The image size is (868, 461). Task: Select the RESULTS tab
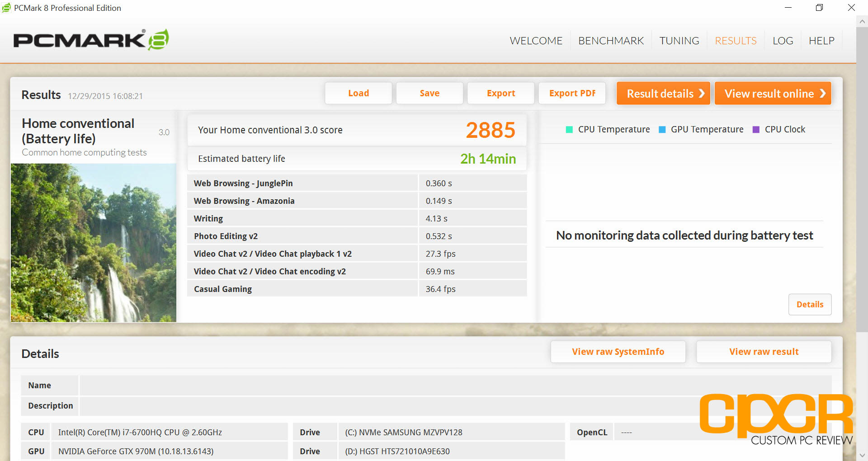pos(736,41)
